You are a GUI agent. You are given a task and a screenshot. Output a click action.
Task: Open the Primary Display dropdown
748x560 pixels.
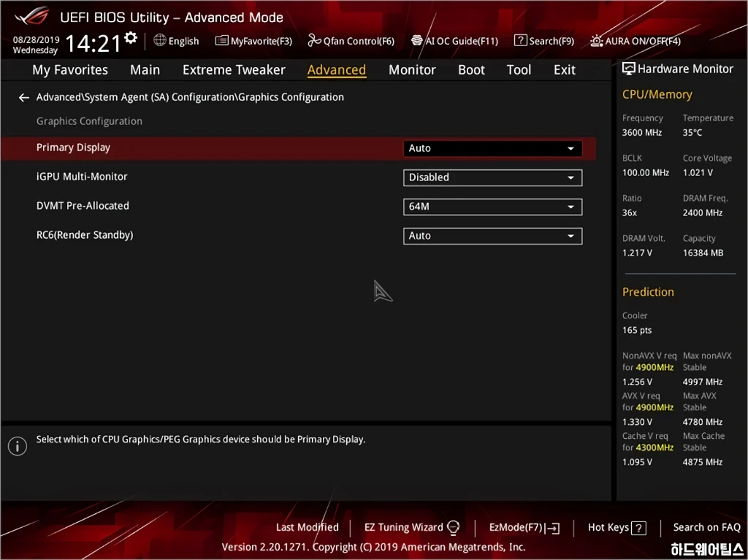click(x=492, y=148)
